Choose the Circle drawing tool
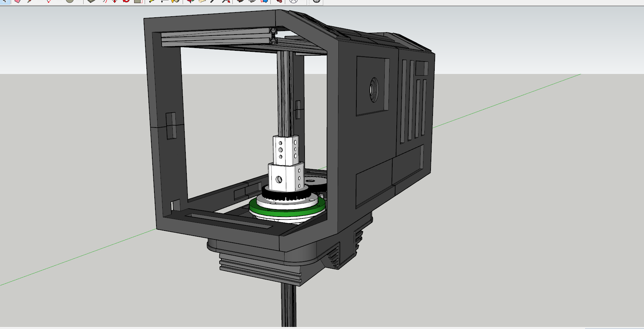This screenshot has height=329, width=644. (70, 1)
